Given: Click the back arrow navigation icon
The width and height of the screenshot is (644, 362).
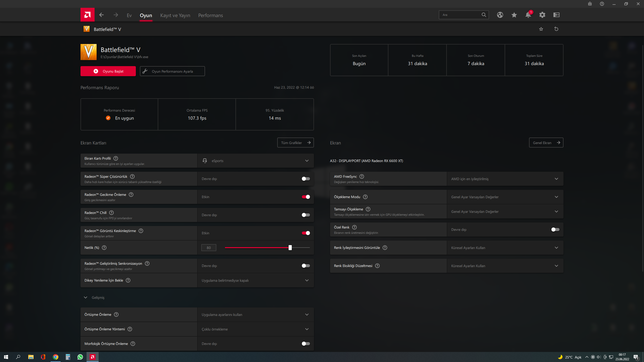Looking at the screenshot, I should pyautogui.click(x=101, y=15).
